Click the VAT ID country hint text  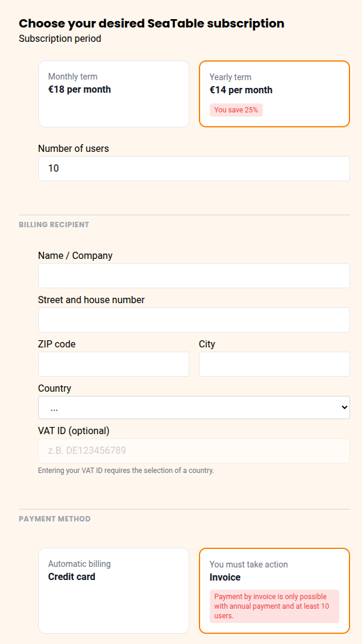pos(125,471)
